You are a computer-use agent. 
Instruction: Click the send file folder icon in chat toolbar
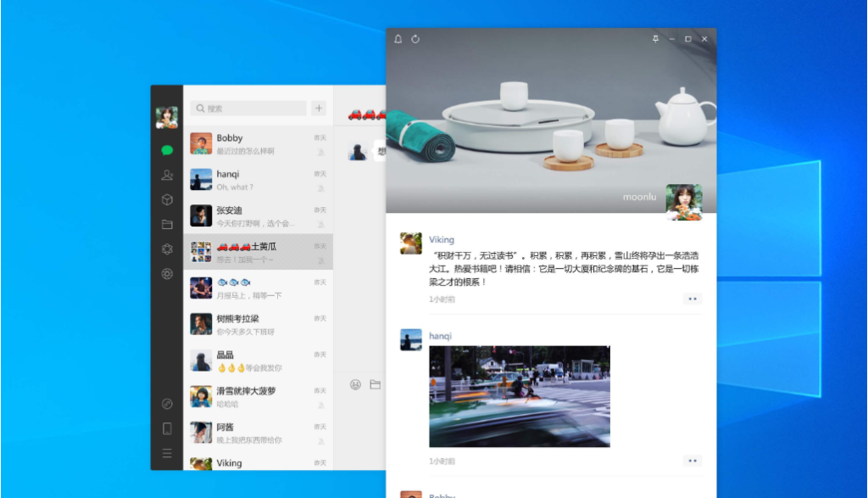pos(376,384)
